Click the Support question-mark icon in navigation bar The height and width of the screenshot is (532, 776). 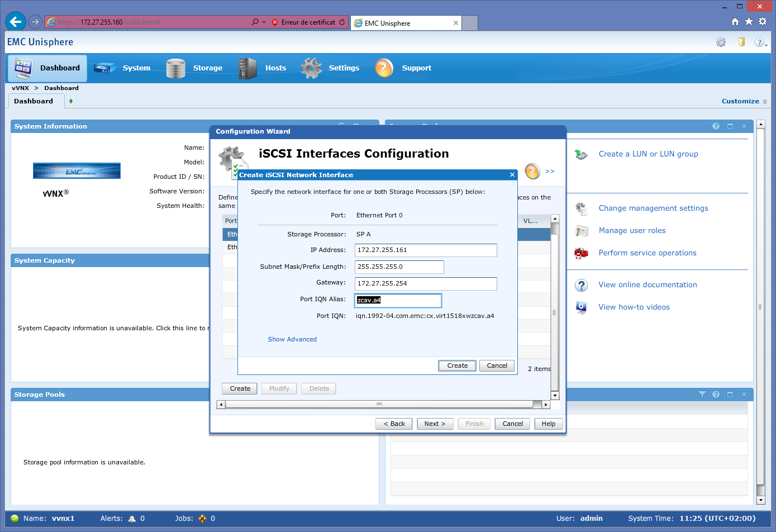[384, 68]
